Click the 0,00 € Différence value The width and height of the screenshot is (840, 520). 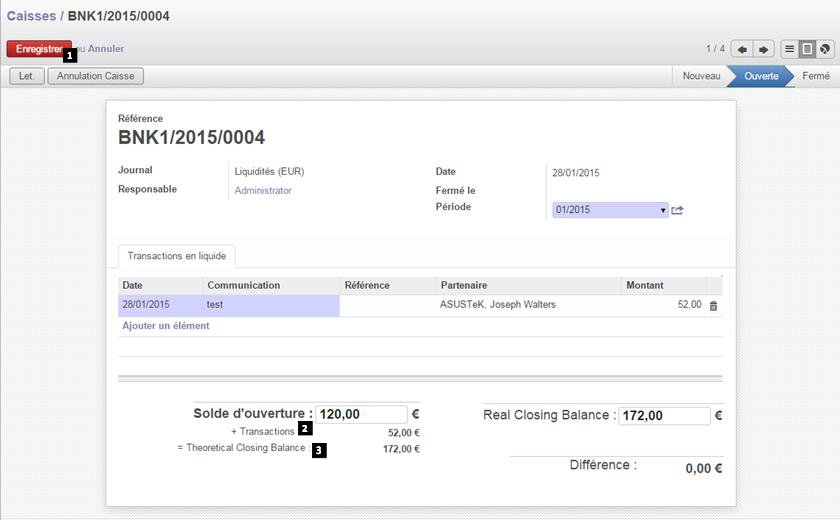click(704, 469)
